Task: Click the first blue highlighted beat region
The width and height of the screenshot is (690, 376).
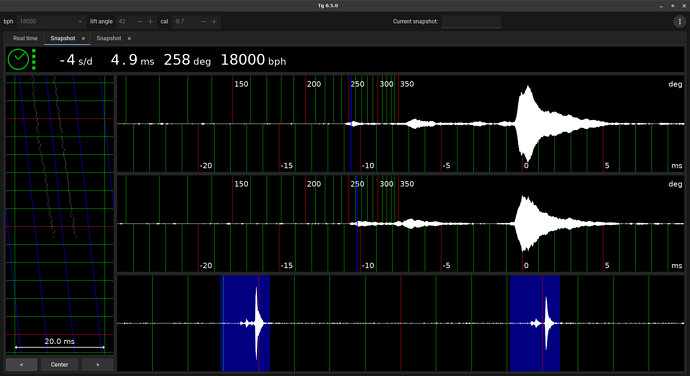Action: [245, 323]
